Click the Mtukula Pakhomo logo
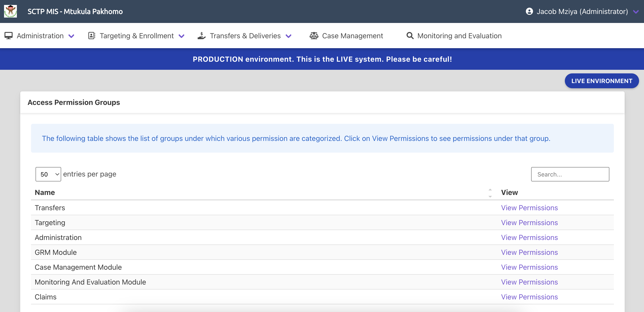The image size is (644, 312). (x=11, y=11)
